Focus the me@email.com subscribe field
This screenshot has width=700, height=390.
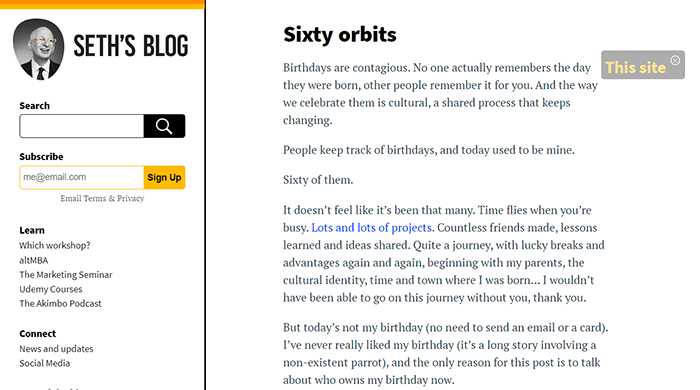point(82,177)
